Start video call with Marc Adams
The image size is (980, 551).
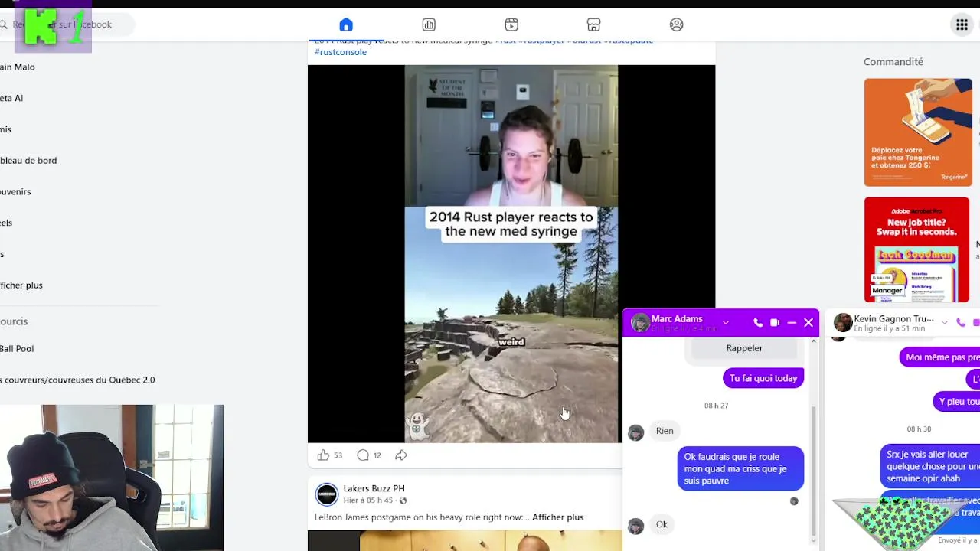point(775,323)
